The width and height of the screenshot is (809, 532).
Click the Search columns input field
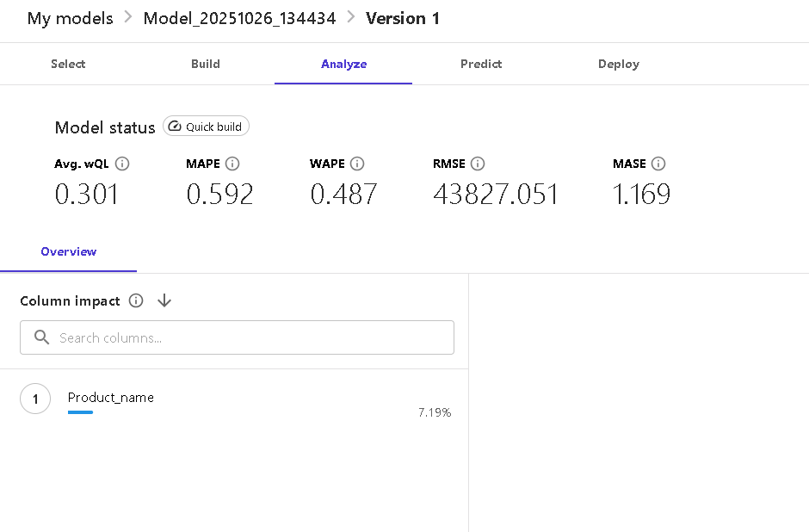[250, 337]
